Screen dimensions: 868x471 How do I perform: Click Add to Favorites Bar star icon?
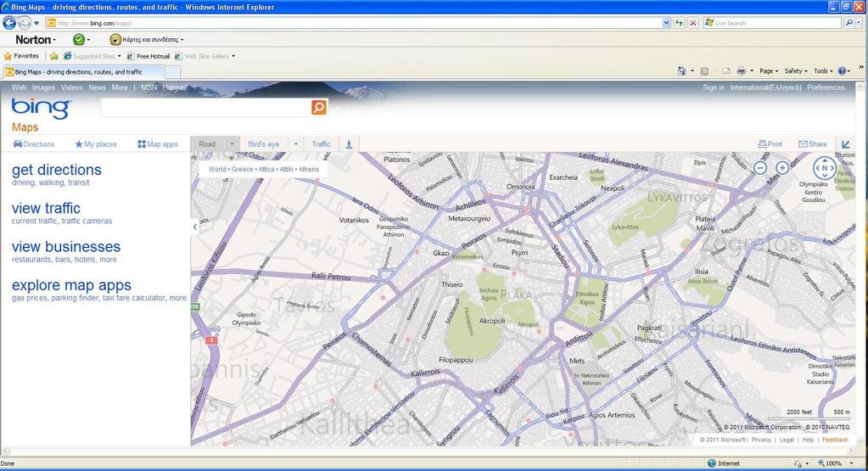(x=53, y=56)
